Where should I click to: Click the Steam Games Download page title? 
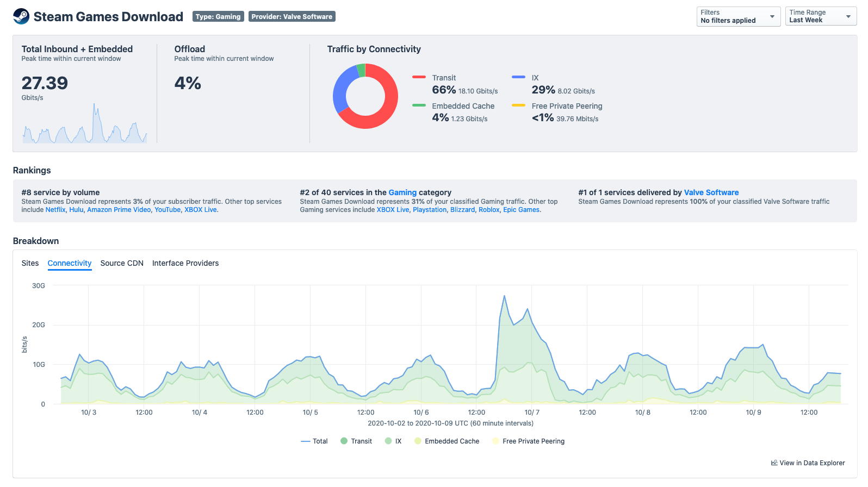tap(108, 17)
